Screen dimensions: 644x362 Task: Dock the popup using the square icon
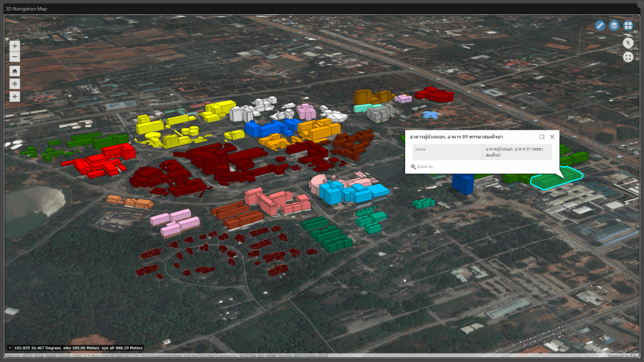[542, 137]
